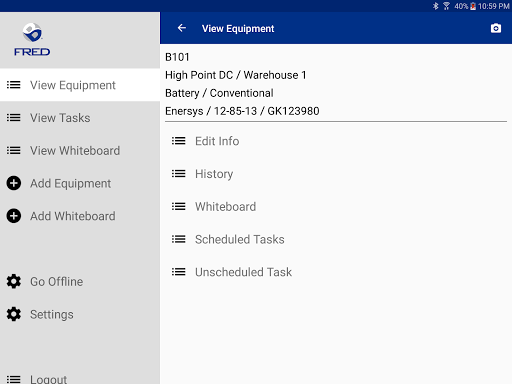
Task: Click Battery / Conventional text
Action: point(219,93)
